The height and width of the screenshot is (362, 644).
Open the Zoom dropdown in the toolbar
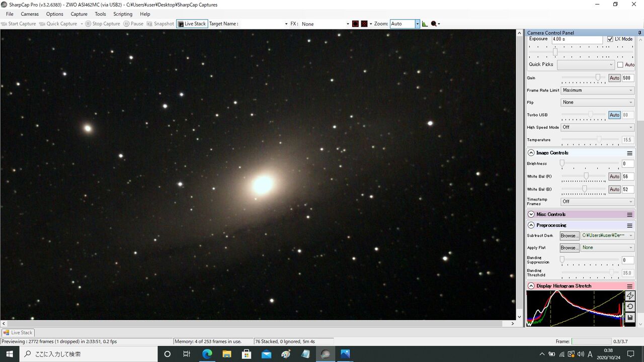point(417,24)
